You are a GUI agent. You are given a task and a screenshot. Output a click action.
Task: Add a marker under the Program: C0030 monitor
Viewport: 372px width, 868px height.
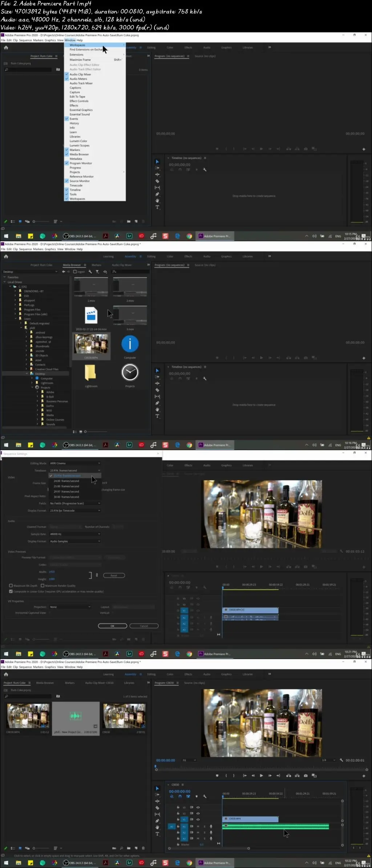coord(217,775)
